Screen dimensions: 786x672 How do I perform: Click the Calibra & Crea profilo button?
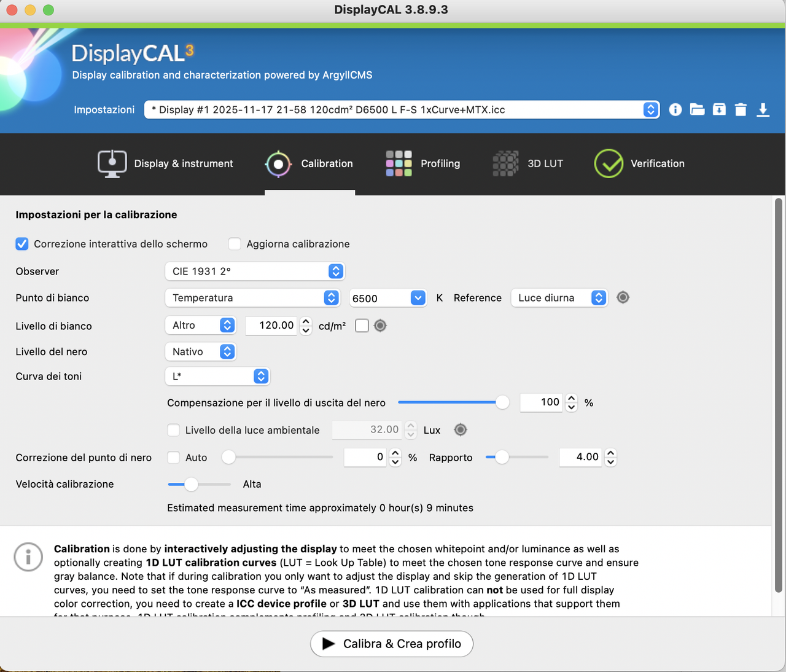click(x=392, y=644)
